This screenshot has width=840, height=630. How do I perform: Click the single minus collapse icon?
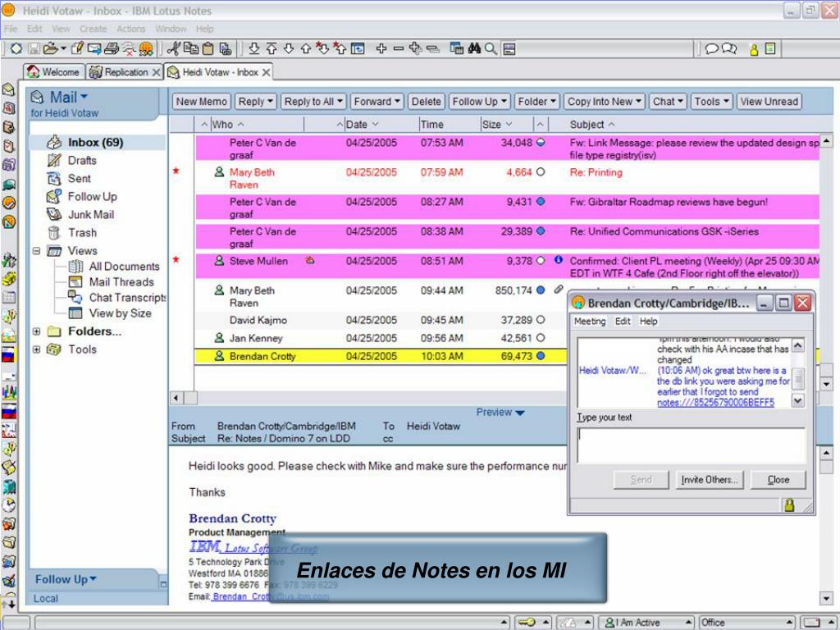(399, 48)
